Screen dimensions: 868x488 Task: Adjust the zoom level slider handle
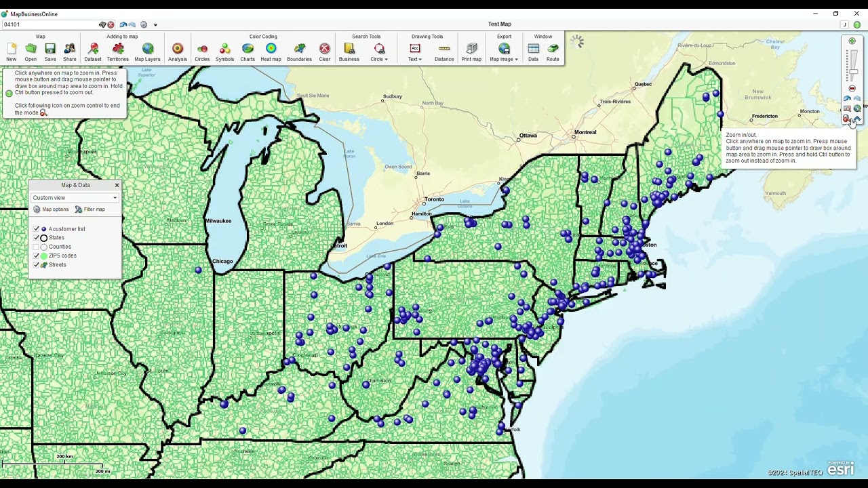853,72
